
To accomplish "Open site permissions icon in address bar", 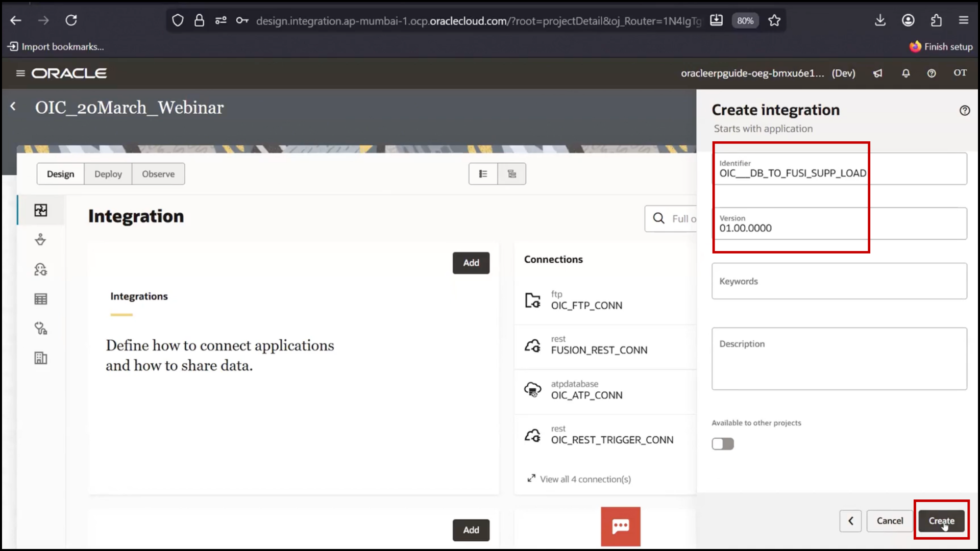I will [x=220, y=20].
